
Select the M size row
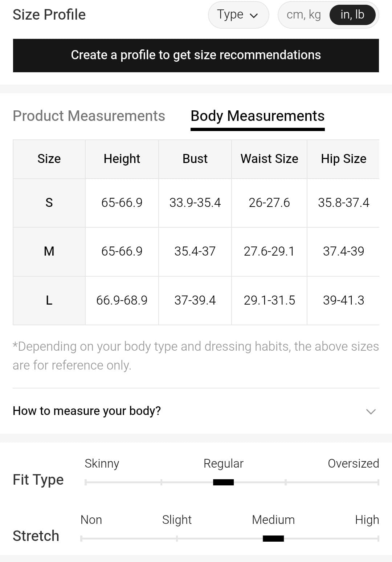[49, 251]
